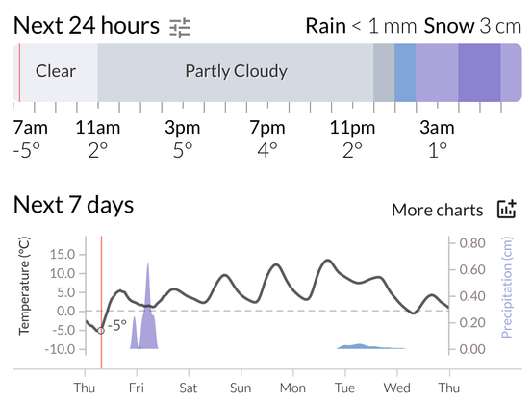Click the blue rain area near Tue
Image resolution: width=532 pixels, height=401 pixels.
[370, 346]
